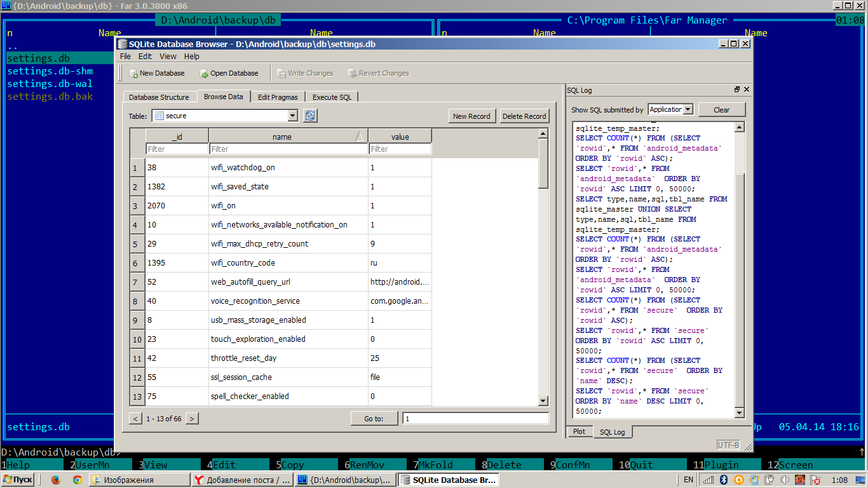Float the SQL Log panel
The image size is (868, 488).
[x=737, y=90]
